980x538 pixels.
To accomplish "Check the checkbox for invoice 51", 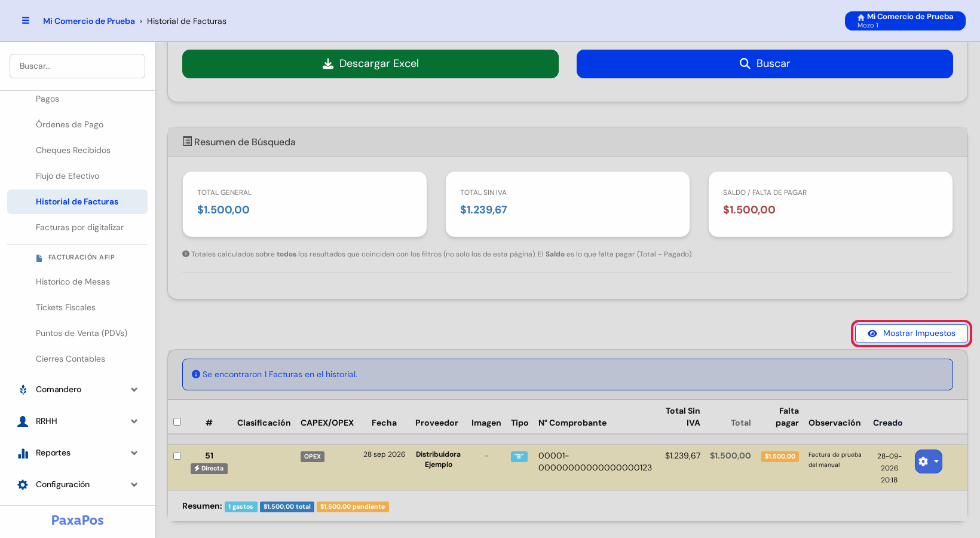I will pos(177,456).
